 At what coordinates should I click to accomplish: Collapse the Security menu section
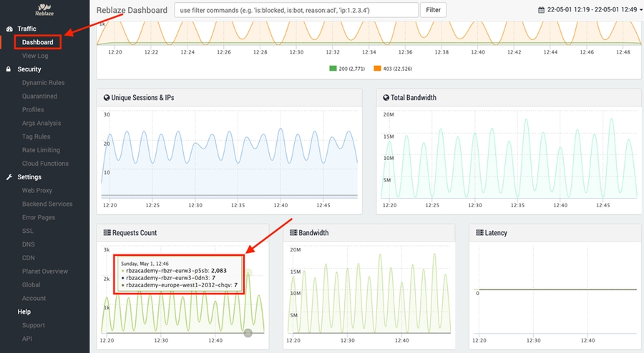click(x=29, y=69)
